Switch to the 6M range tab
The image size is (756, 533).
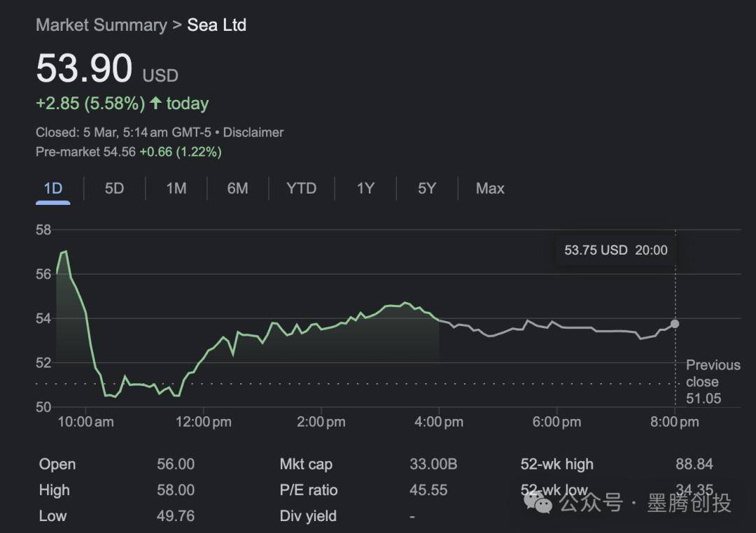(x=237, y=188)
